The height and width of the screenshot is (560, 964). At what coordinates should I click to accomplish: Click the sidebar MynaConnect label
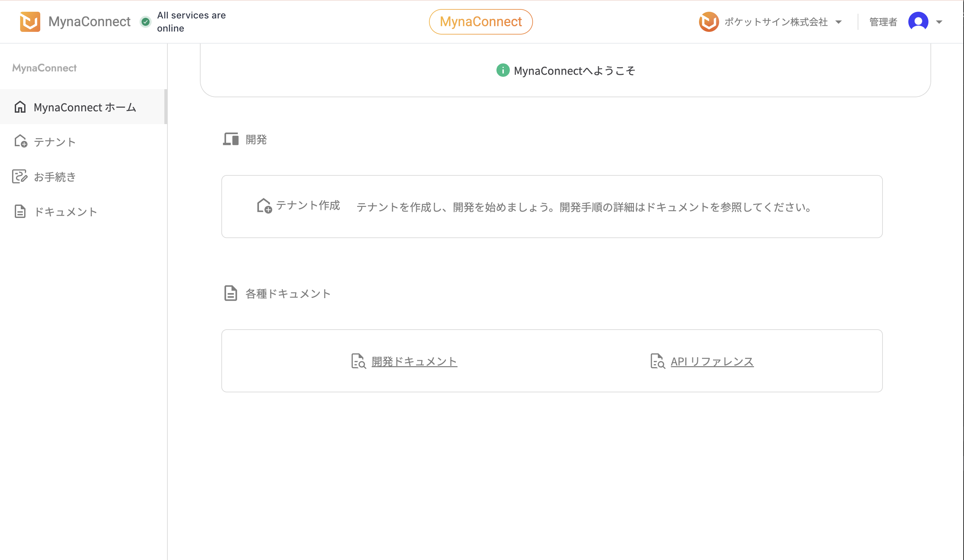(44, 68)
